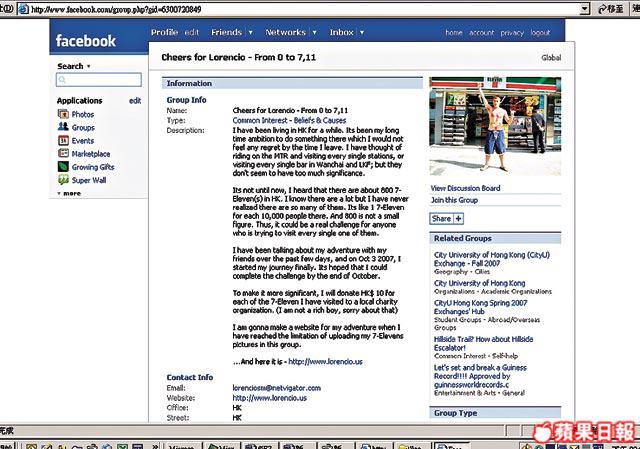
Task: Open Common Interest type link
Action: (260, 120)
